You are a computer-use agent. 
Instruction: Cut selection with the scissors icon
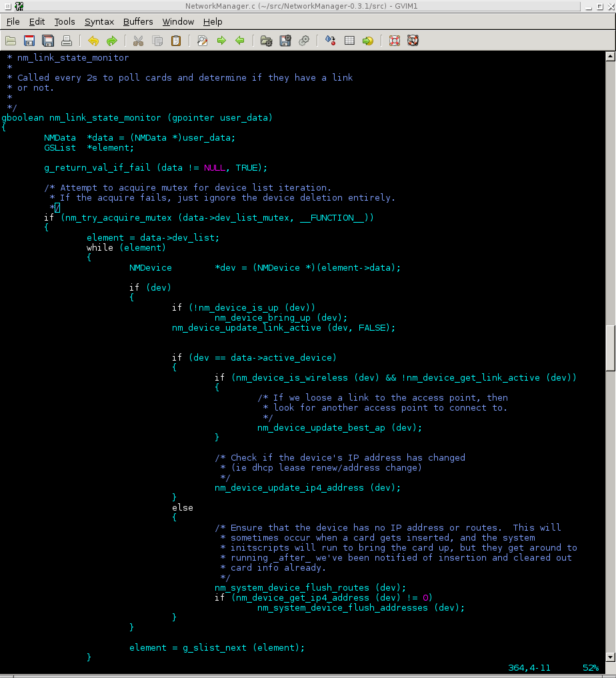138,41
